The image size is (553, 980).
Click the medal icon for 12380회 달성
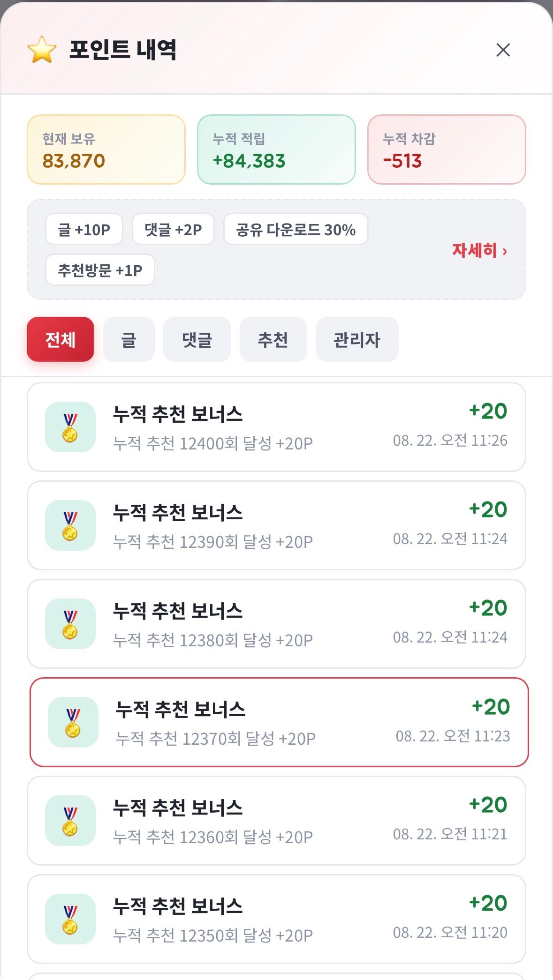(70, 624)
